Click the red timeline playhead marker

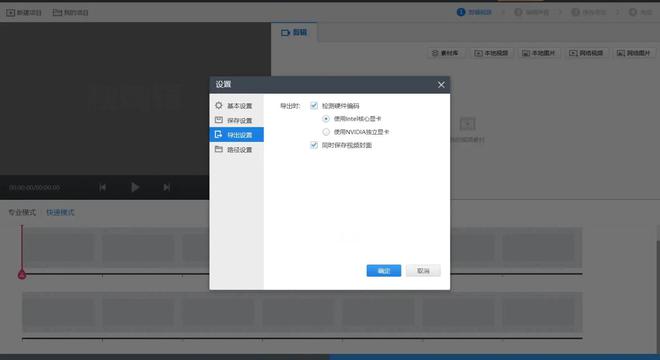point(22,275)
